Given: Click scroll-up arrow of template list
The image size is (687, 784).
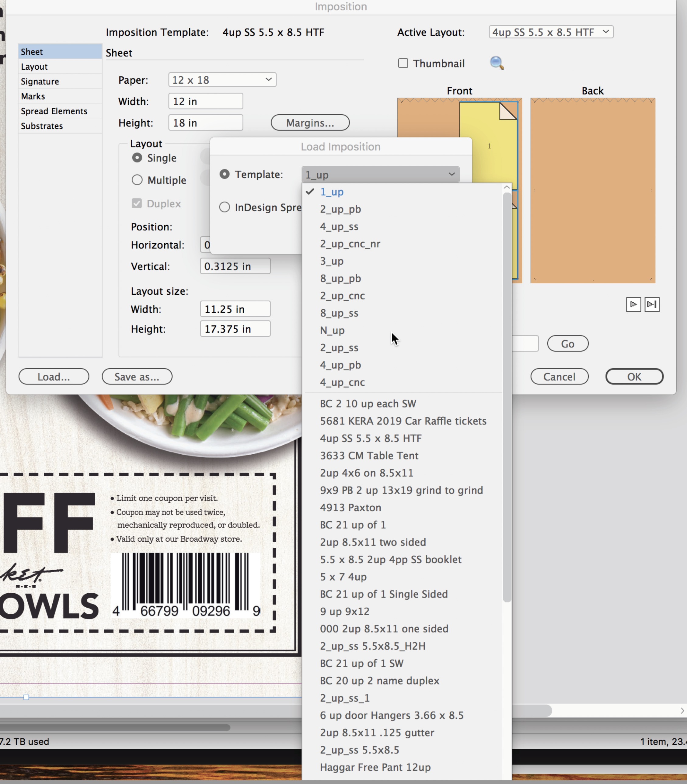Looking at the screenshot, I should (x=507, y=187).
